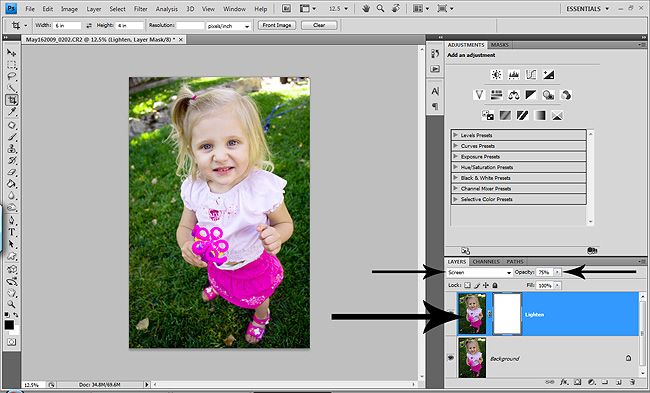Select the Clone Stamp tool

(11, 148)
